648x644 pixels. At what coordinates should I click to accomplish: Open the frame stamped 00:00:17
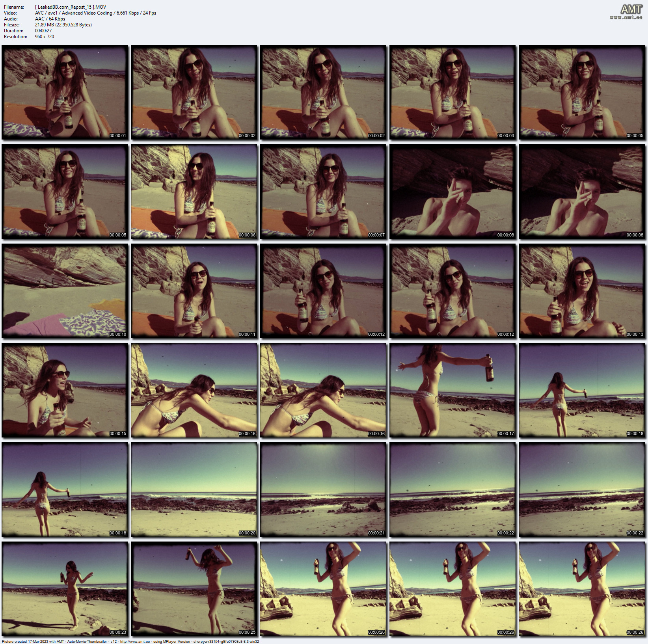(453, 390)
